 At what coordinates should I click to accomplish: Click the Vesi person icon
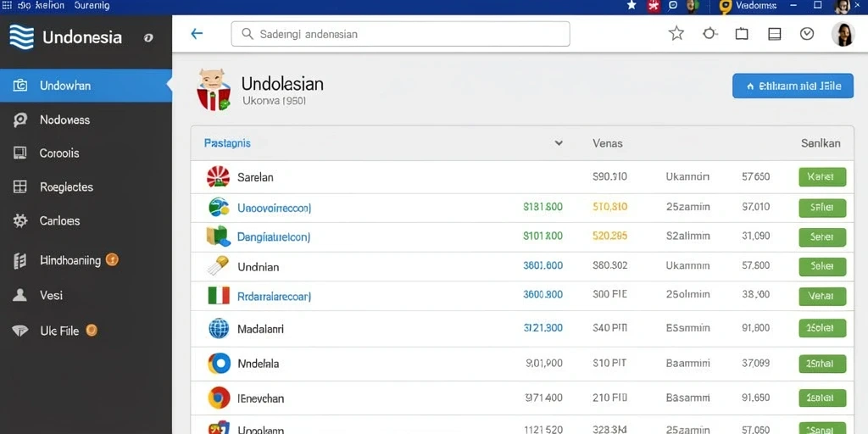[20, 295]
